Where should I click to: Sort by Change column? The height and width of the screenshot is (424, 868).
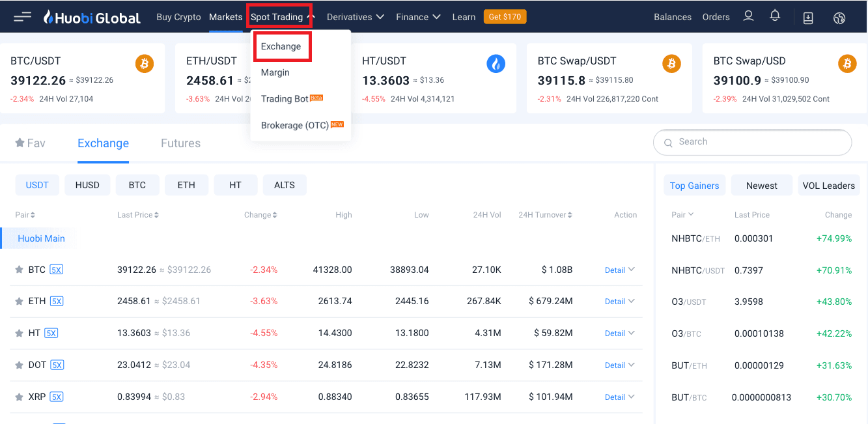tap(260, 215)
